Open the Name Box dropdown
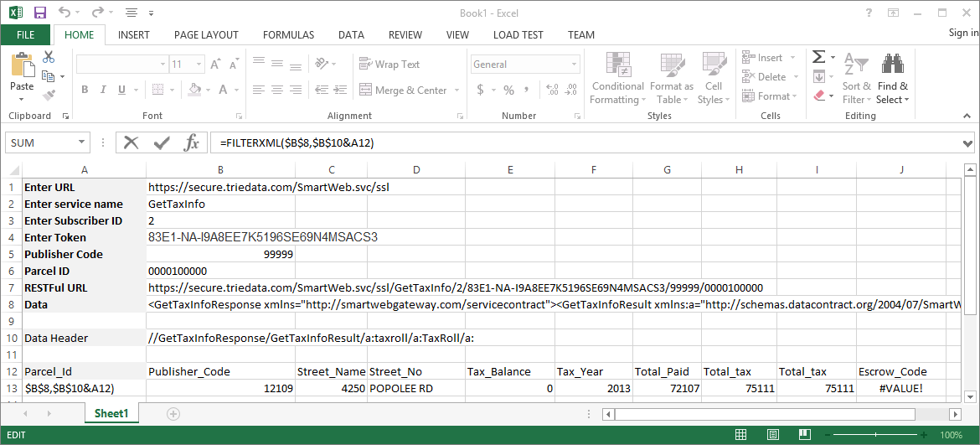Viewport: 980px width, 445px height. [x=81, y=142]
